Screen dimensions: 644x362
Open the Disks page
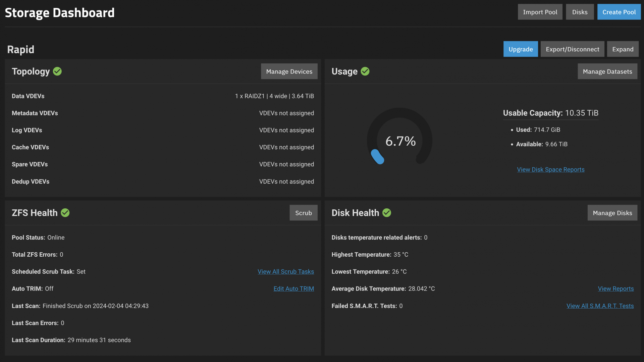tap(580, 12)
